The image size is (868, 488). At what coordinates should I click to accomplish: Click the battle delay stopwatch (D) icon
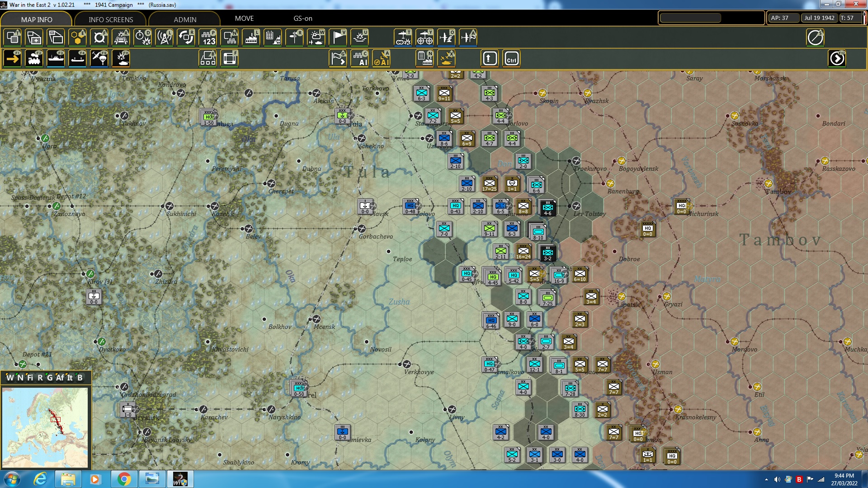click(142, 38)
